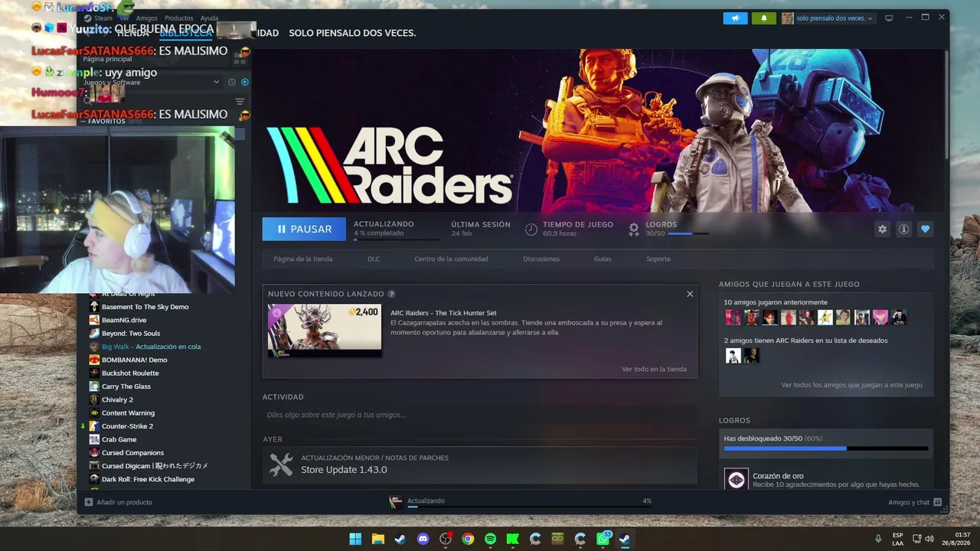Screen dimensions: 980x551
Task: Open the Guías tab
Action: 603,259
